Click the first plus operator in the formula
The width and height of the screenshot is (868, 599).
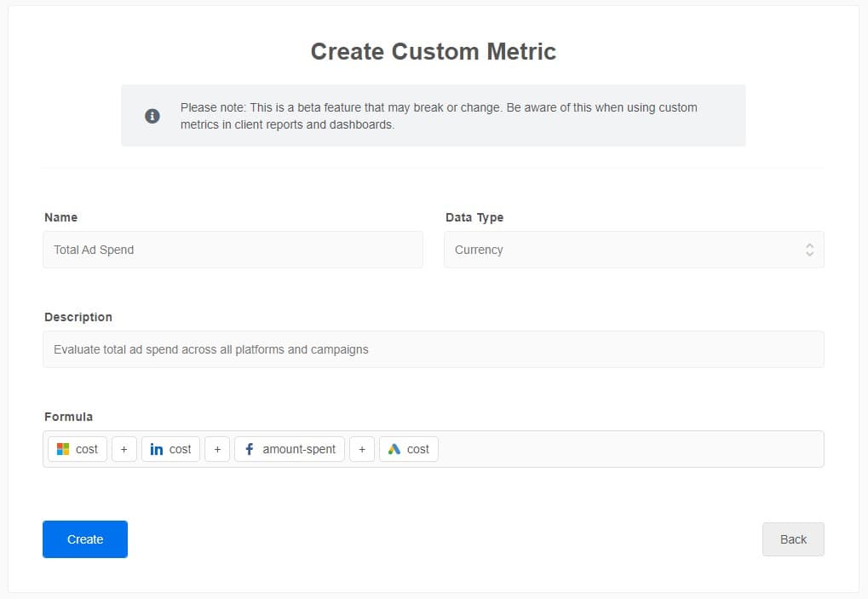point(124,449)
